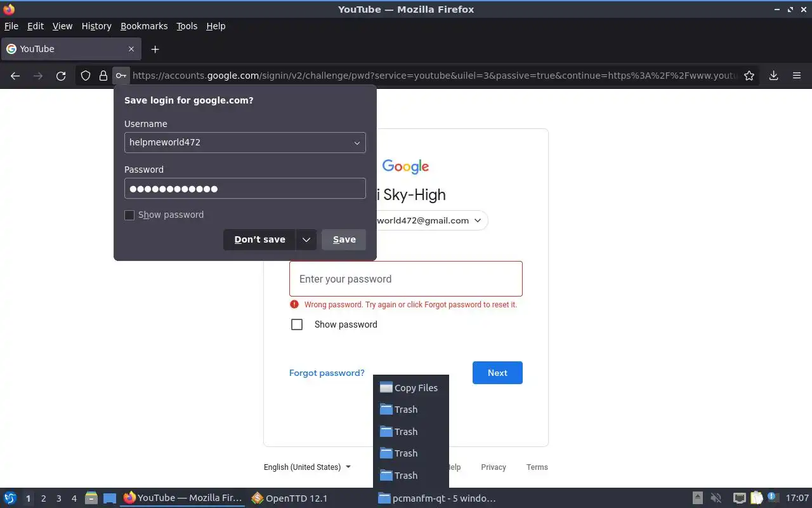Click the URL address bar

tap(435, 76)
